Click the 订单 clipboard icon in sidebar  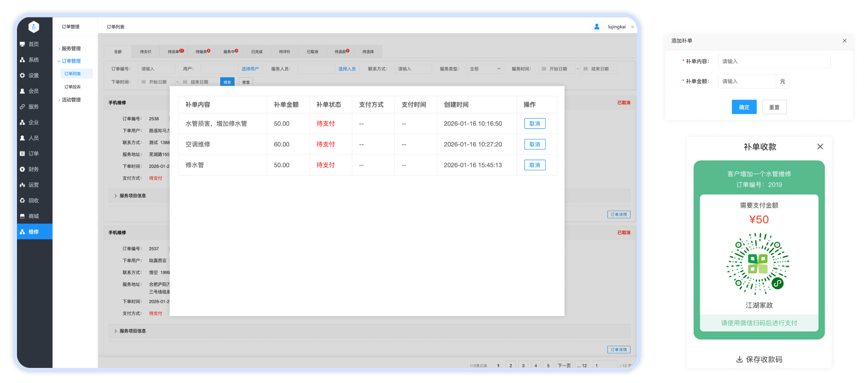click(22, 154)
